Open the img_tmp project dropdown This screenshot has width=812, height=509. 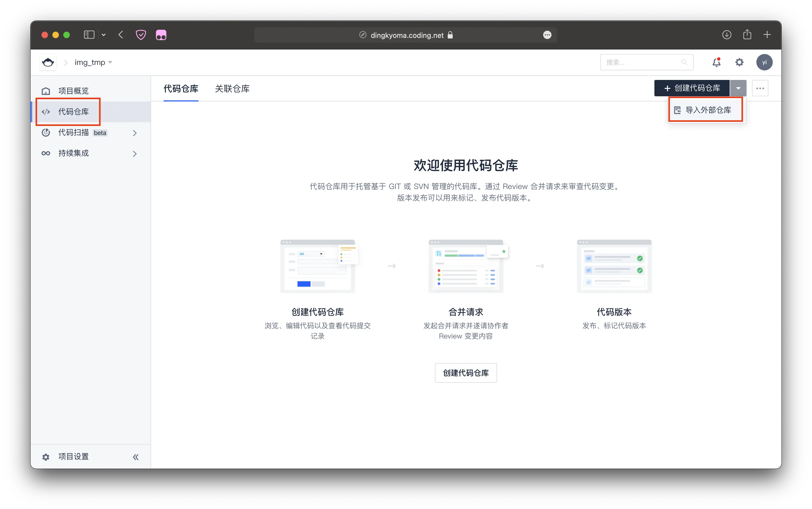tap(93, 62)
